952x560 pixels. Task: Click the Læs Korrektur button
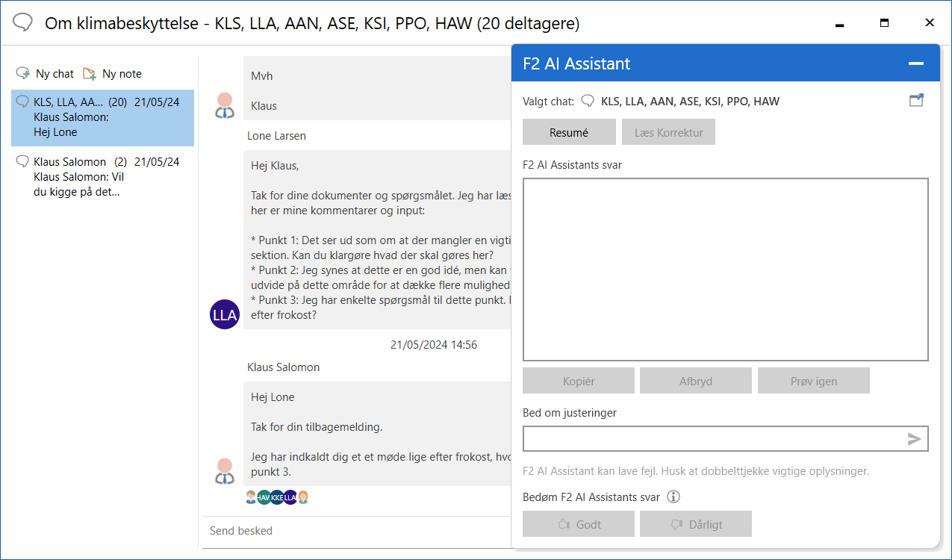(x=668, y=132)
